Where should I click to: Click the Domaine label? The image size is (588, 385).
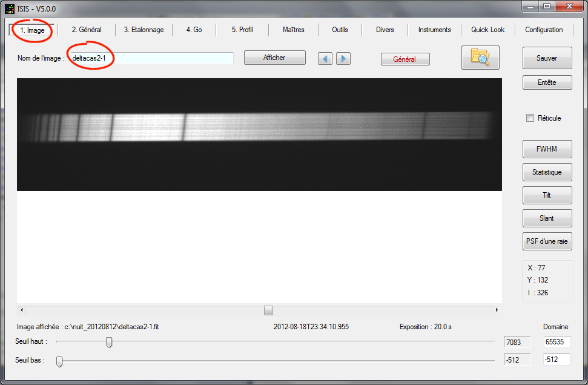coord(556,327)
